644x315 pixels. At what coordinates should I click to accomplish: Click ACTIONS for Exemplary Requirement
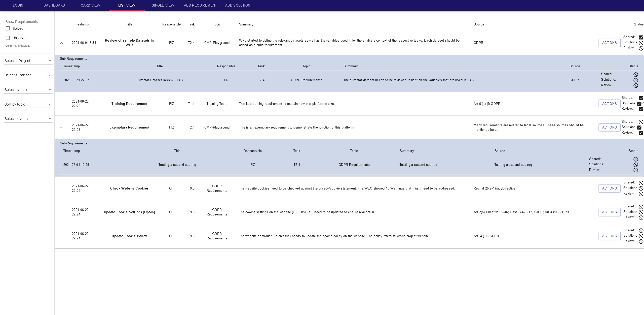tap(609, 128)
